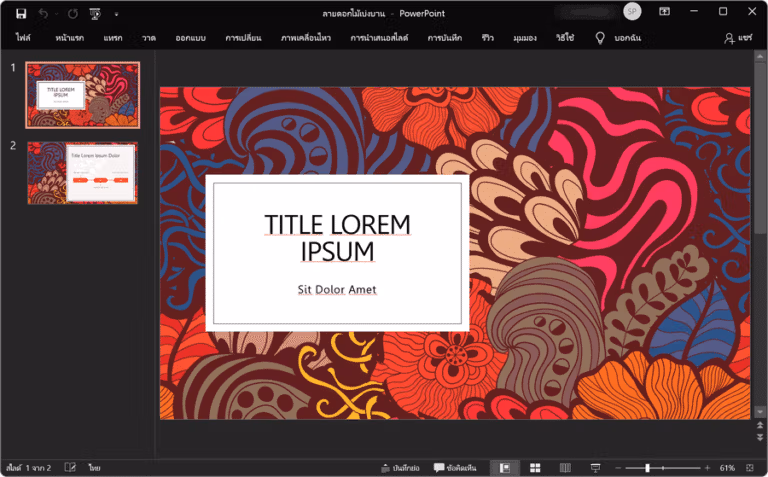Open the การนำเสนอสไลด์ (Slide Show) tab

pos(379,38)
